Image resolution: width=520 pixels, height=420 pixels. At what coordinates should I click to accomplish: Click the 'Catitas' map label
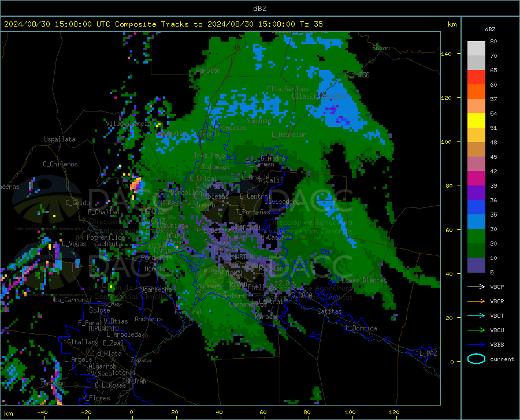pyautogui.click(x=329, y=311)
